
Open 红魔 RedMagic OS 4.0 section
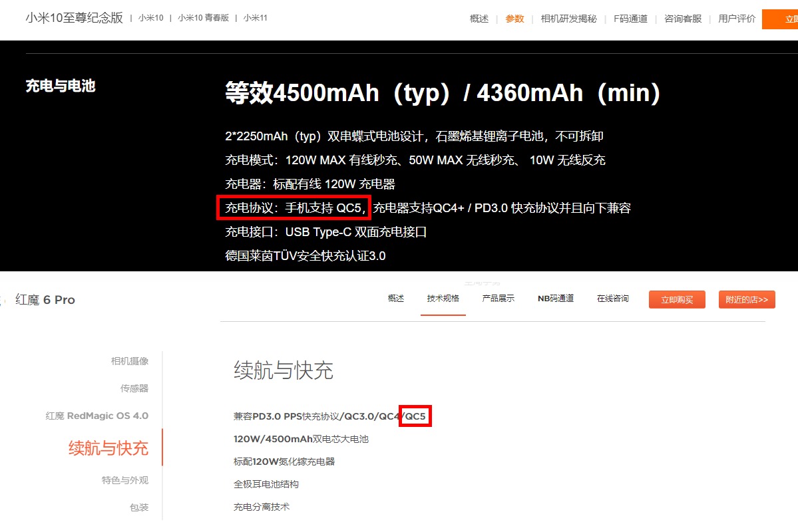[x=97, y=416]
